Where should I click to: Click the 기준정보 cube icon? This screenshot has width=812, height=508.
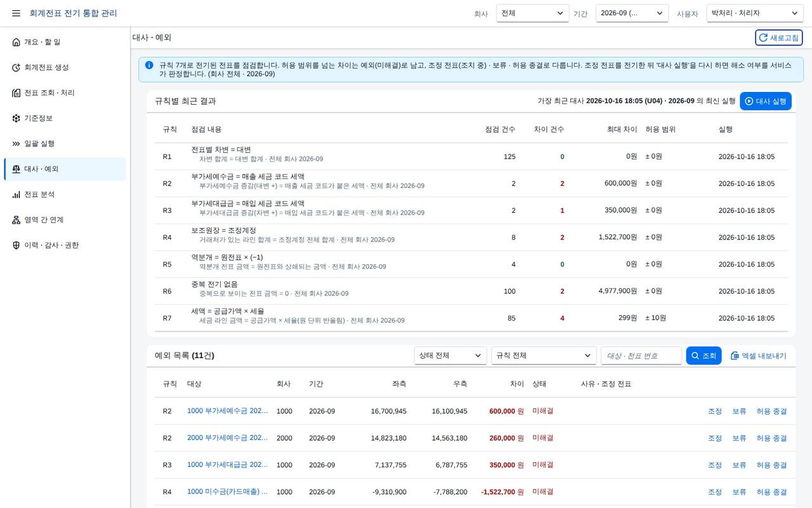click(x=16, y=118)
